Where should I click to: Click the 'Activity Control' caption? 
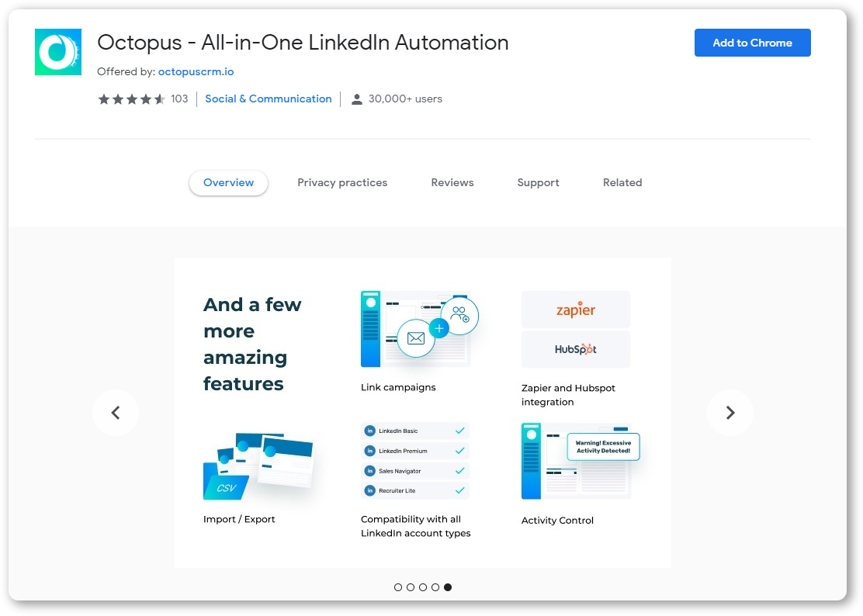(557, 521)
